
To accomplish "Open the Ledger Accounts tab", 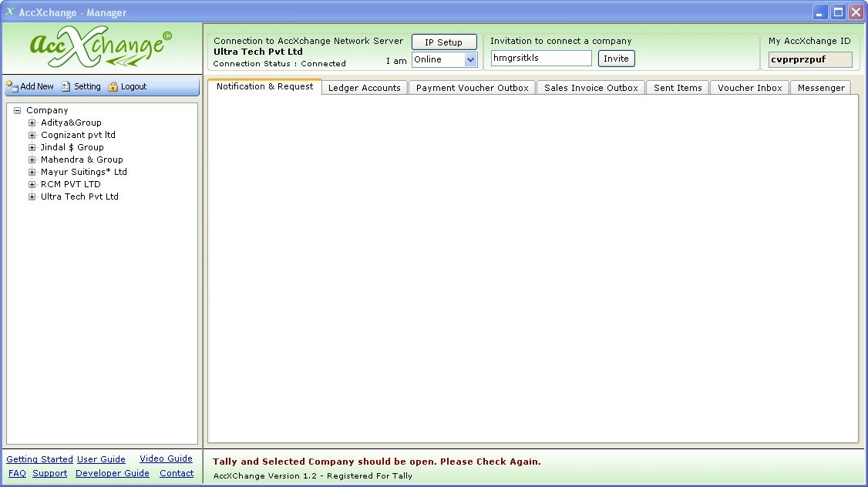I will pos(365,87).
